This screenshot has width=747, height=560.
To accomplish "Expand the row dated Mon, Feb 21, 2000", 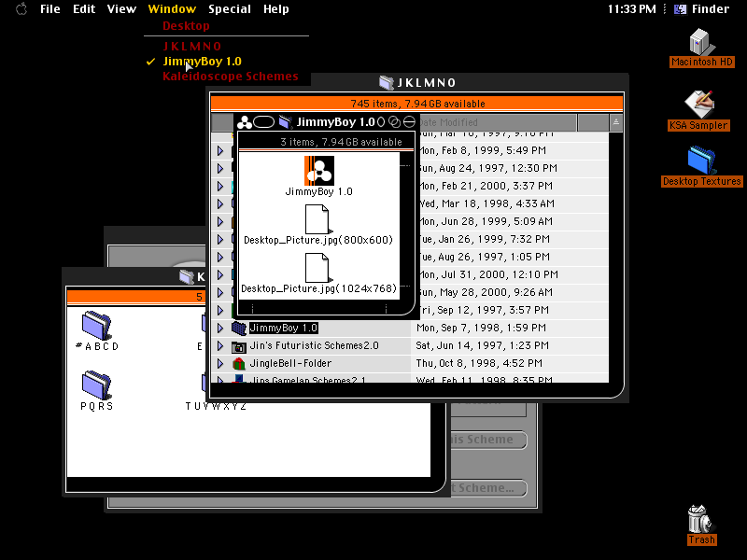I will tap(220, 186).
